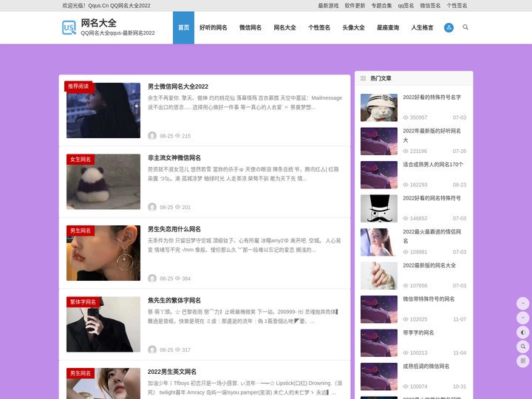
Task: Click the earring woman article thumbnail
Action: click(x=103, y=253)
